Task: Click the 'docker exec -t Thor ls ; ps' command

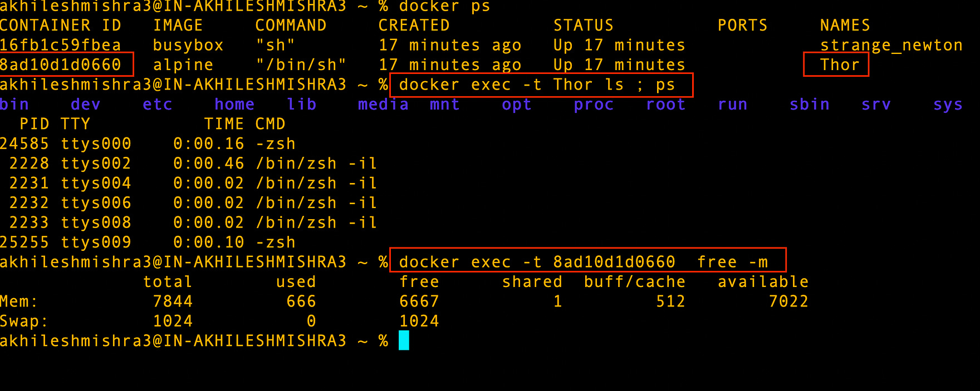Action: (x=537, y=85)
